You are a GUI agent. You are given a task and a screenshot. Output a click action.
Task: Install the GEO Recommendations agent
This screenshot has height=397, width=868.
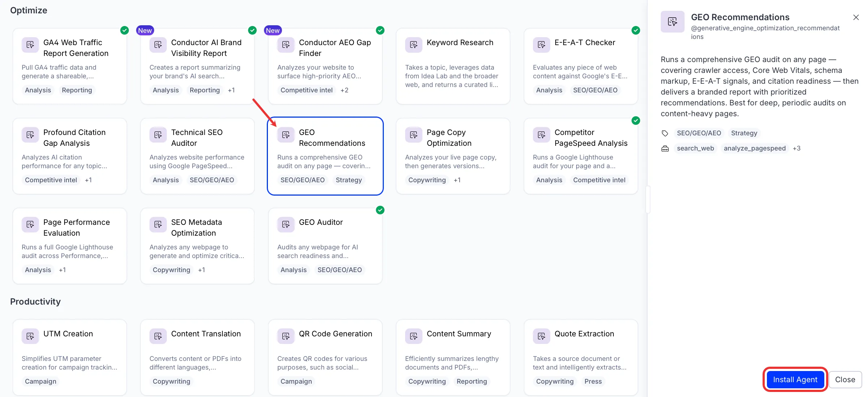[795, 379]
